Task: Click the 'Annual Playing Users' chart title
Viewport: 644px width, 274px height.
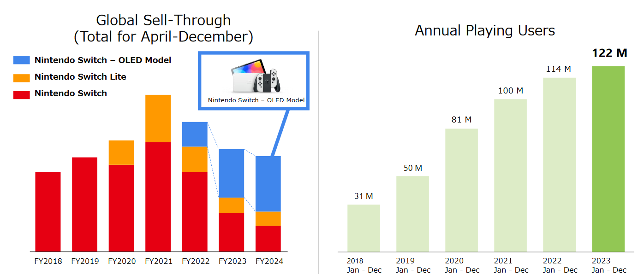Action: (x=485, y=30)
